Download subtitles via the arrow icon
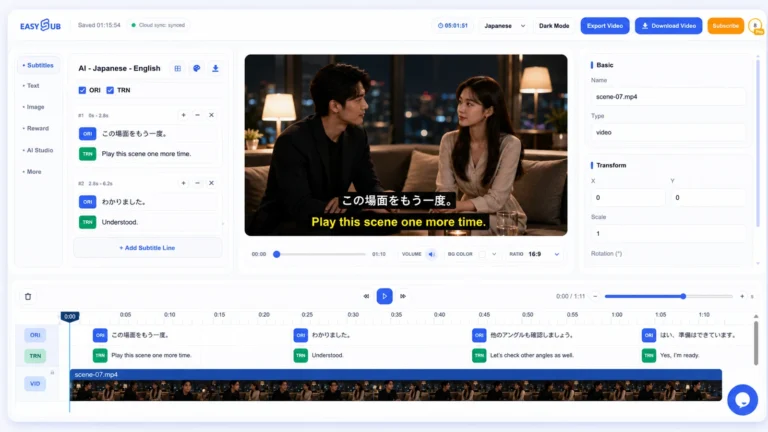This screenshot has width=768, height=432. [x=215, y=69]
